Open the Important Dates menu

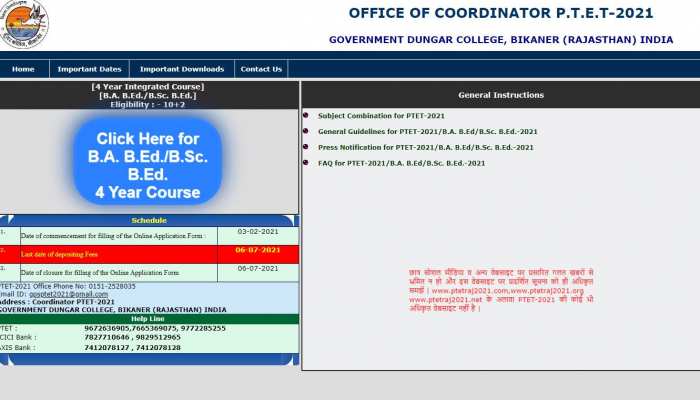point(89,69)
